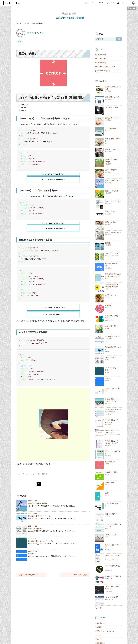Image resolution: width=138 pixels, height=644 pixels.
Task: Open the Illustrator 実践 link
Action: [x=100, y=63]
